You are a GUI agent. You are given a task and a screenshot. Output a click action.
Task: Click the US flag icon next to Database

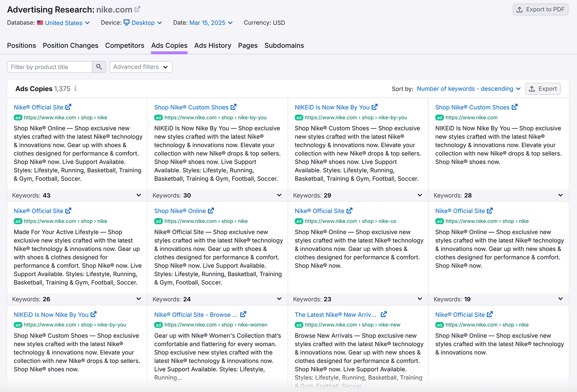click(x=40, y=22)
